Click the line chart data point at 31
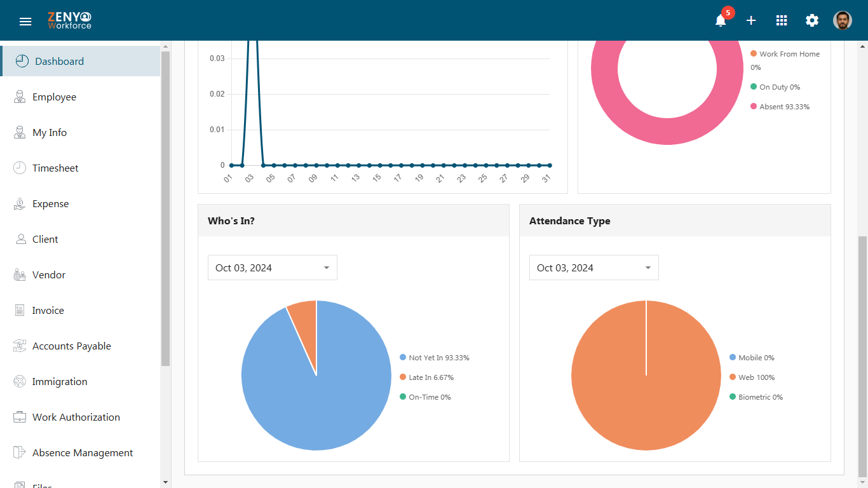Viewport: 868px width, 488px height. coord(550,165)
